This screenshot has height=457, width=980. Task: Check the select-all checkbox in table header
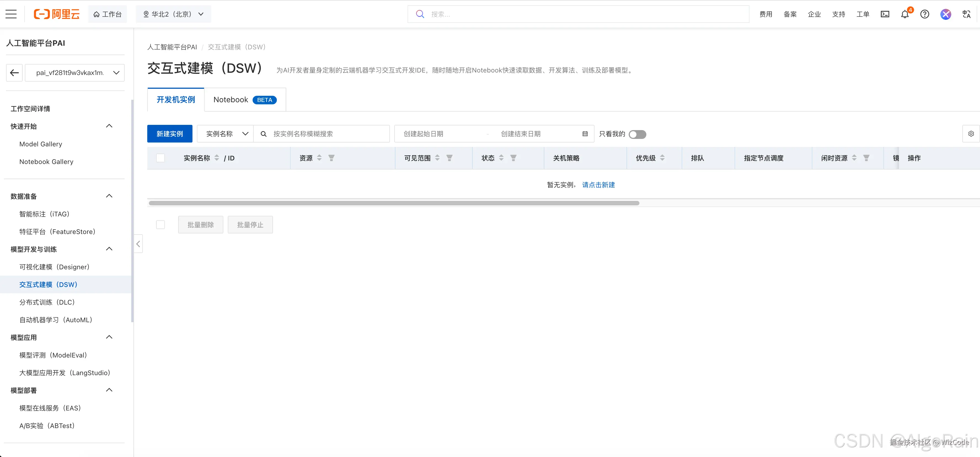[160, 158]
